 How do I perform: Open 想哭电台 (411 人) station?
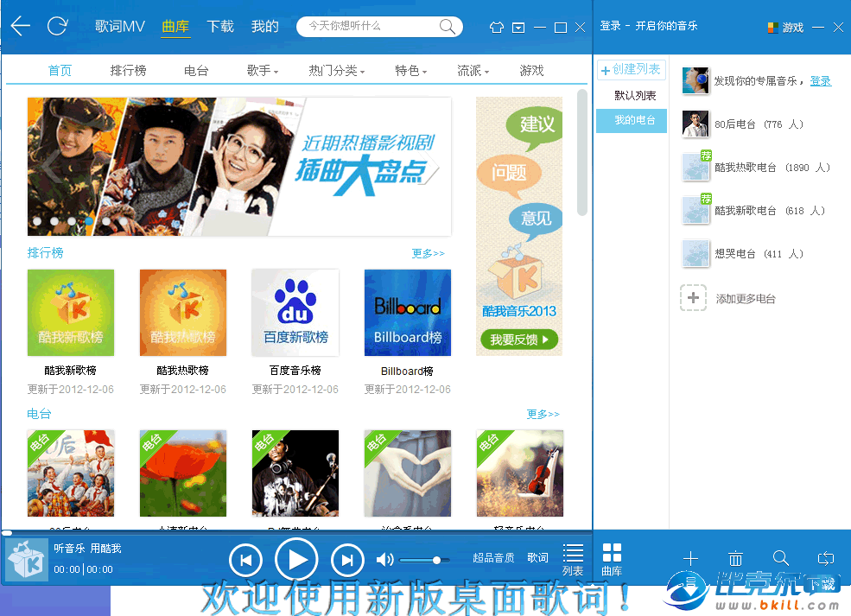(x=744, y=254)
